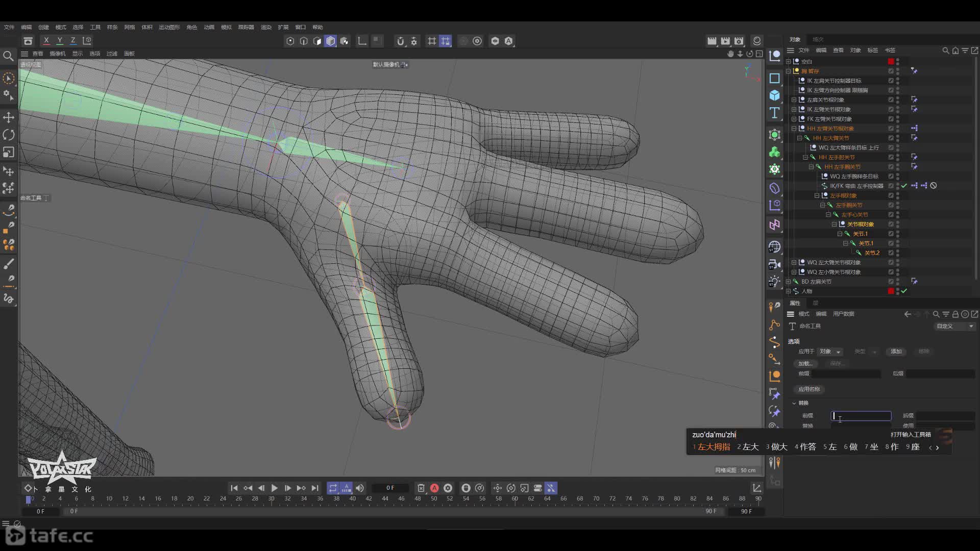980x551 pixels.
Task: Go to end of timeline
Action: [x=315, y=488]
